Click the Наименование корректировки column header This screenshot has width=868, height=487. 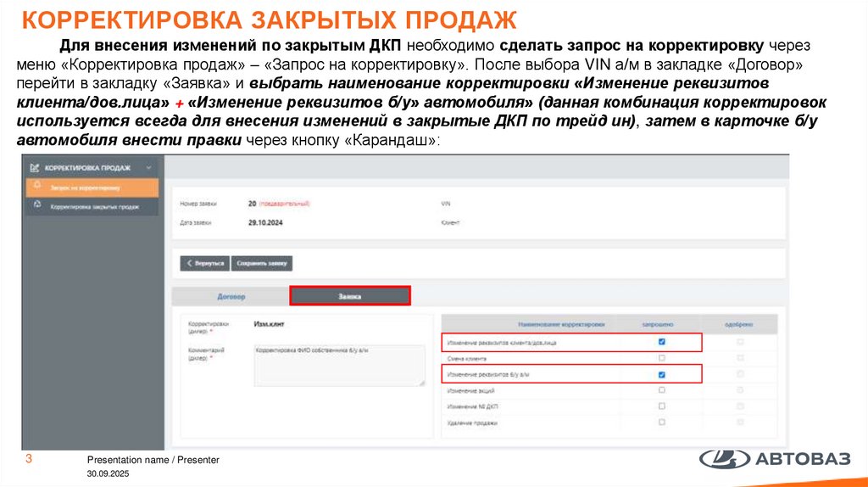click(561, 324)
